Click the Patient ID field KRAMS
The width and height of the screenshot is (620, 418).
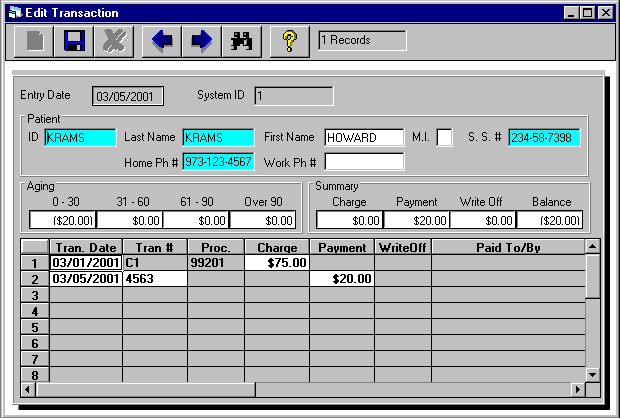80,138
